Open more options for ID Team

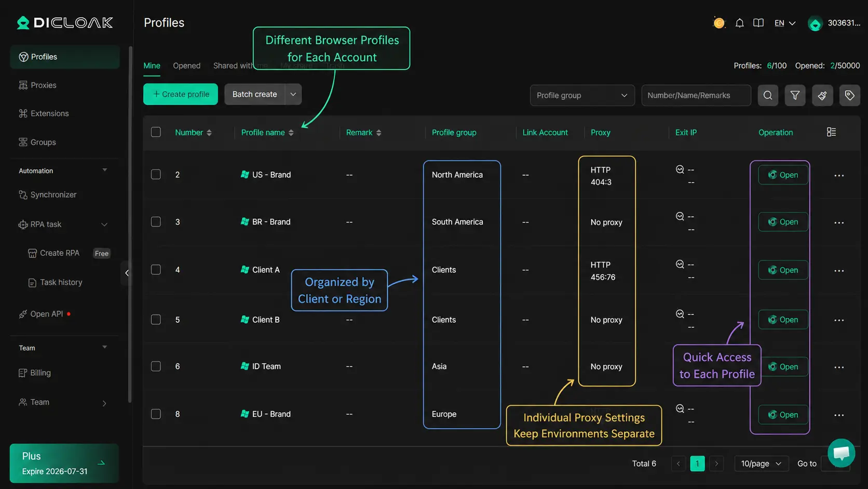[839, 367]
